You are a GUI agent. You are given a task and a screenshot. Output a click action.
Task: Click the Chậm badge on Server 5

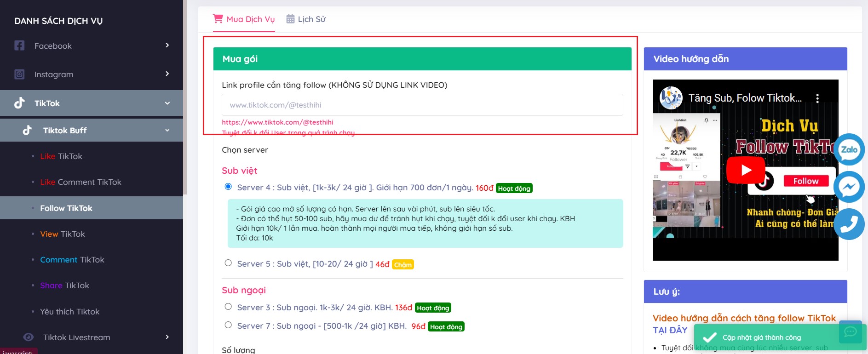(403, 265)
